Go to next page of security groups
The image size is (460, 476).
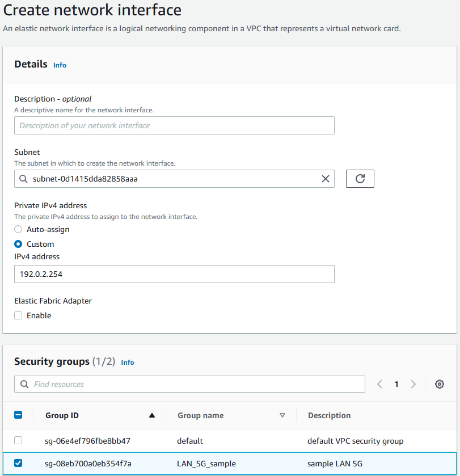(x=413, y=384)
